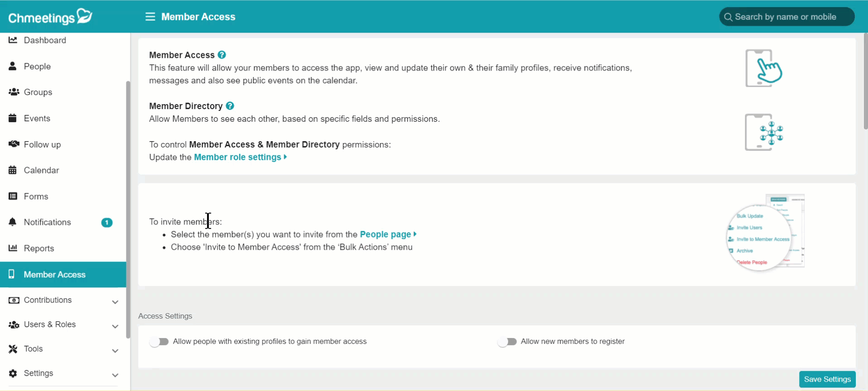Toggle Allow new members to register
The image size is (868, 391).
[x=507, y=342]
